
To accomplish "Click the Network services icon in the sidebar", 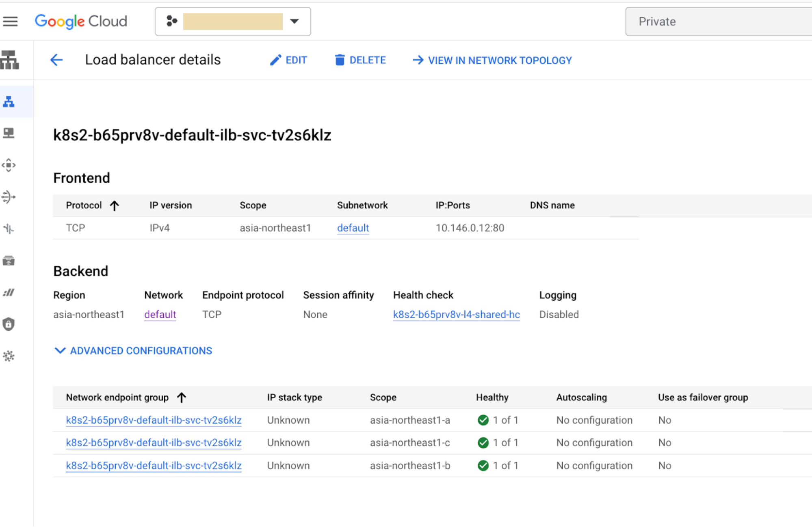I will tap(10, 60).
